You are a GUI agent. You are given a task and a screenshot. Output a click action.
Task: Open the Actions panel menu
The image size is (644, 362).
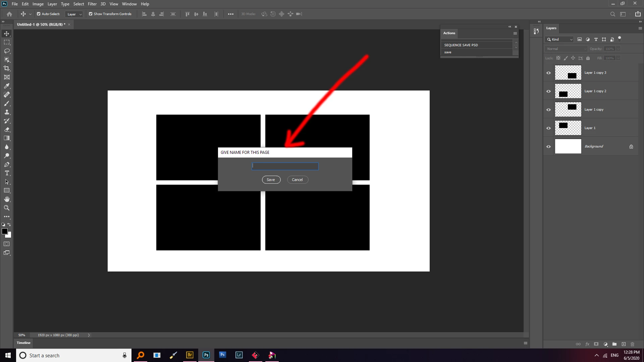(515, 33)
